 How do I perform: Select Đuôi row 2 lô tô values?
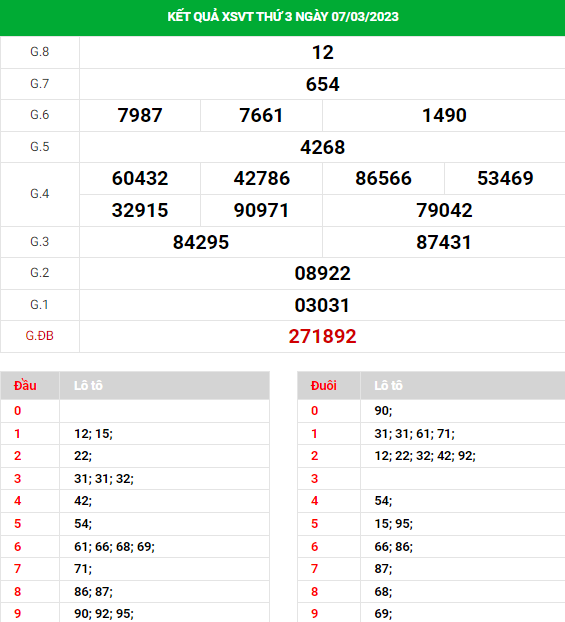pyautogui.click(x=425, y=456)
